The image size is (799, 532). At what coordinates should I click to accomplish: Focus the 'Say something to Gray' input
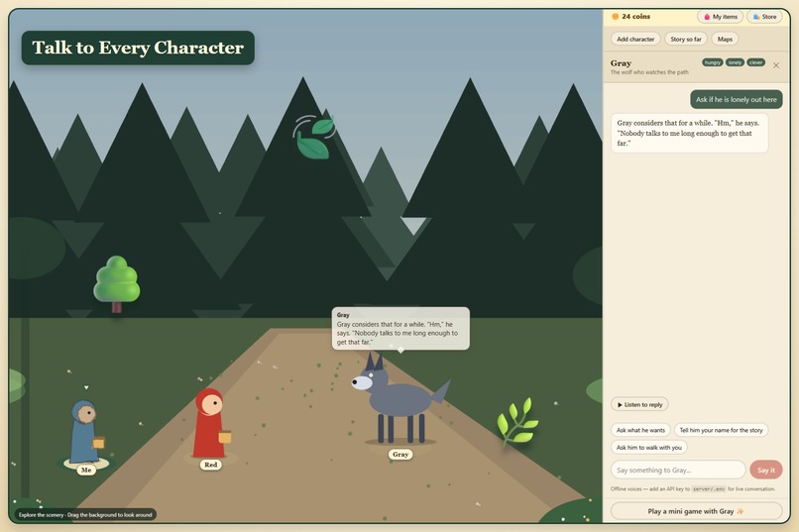pos(678,470)
